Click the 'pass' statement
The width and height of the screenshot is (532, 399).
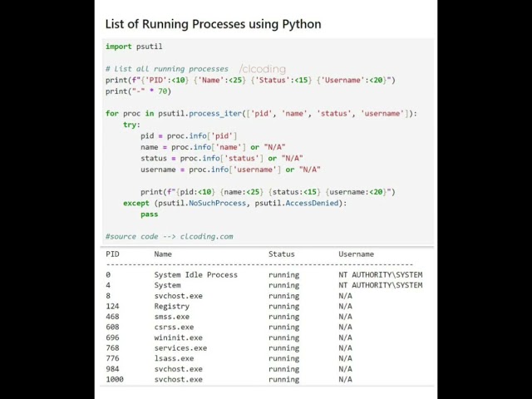150,214
